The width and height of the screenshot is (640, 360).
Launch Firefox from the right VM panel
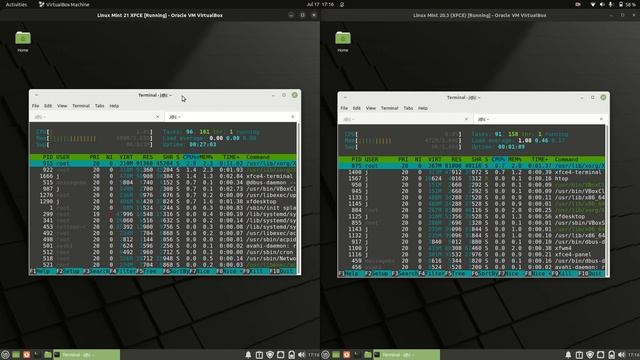click(x=347, y=355)
